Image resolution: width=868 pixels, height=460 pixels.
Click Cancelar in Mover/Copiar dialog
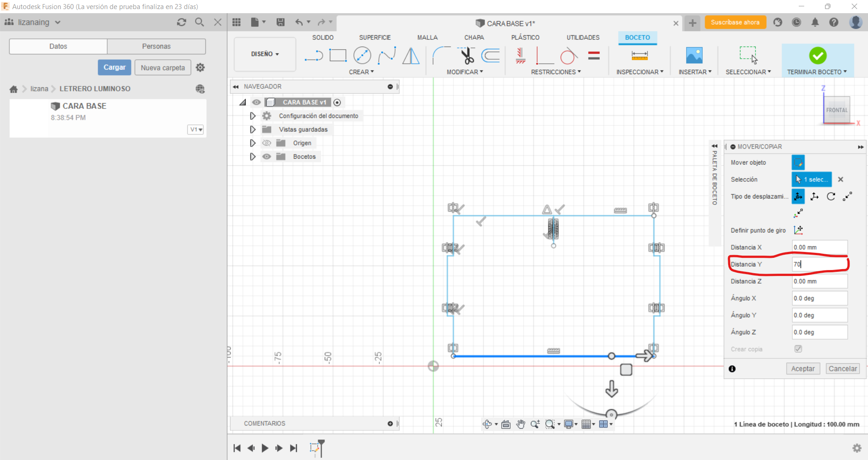click(843, 369)
